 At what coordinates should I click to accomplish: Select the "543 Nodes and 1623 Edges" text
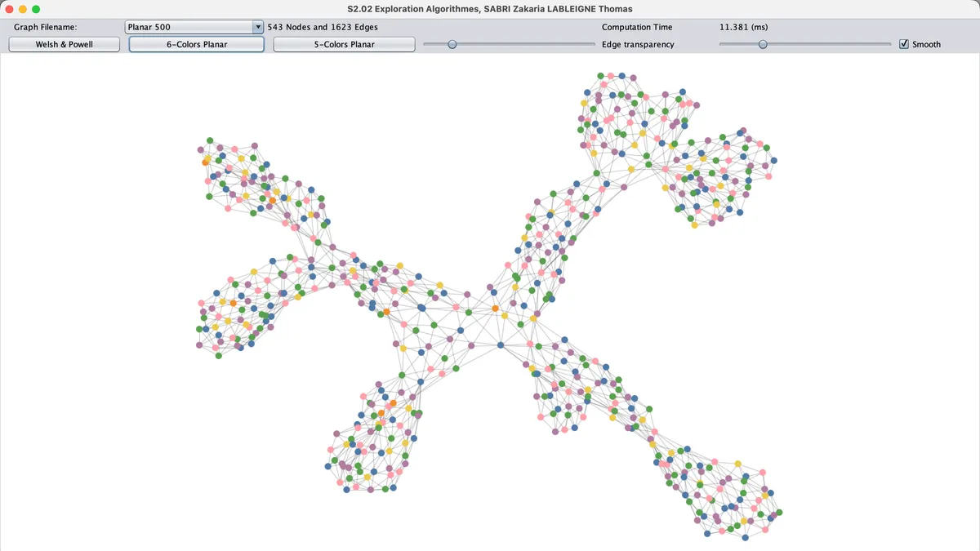coord(323,27)
